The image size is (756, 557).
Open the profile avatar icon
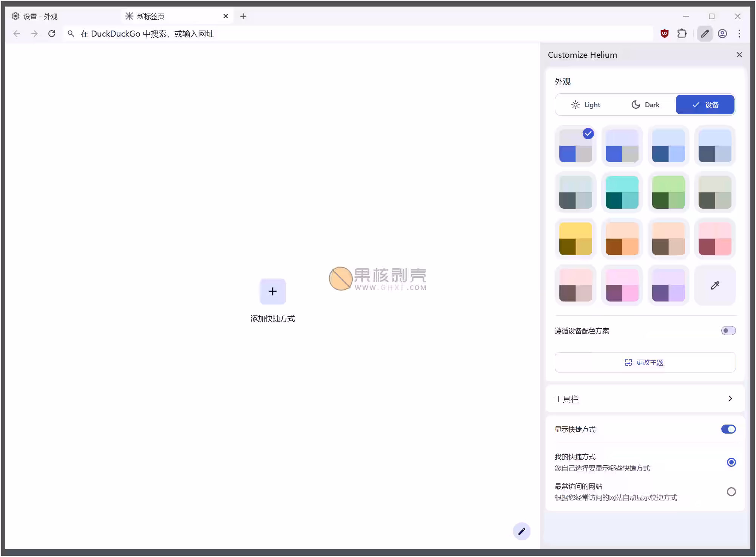click(722, 34)
